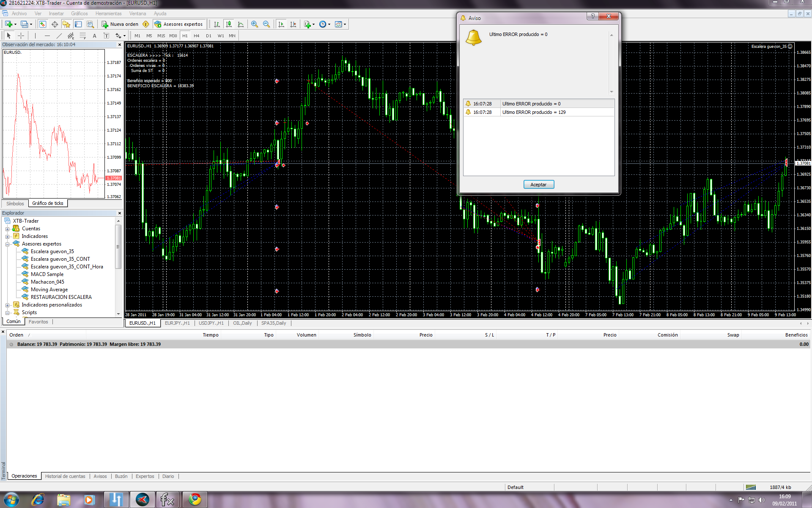Zoom out of the chart
812x508 pixels.
pyautogui.click(x=266, y=24)
